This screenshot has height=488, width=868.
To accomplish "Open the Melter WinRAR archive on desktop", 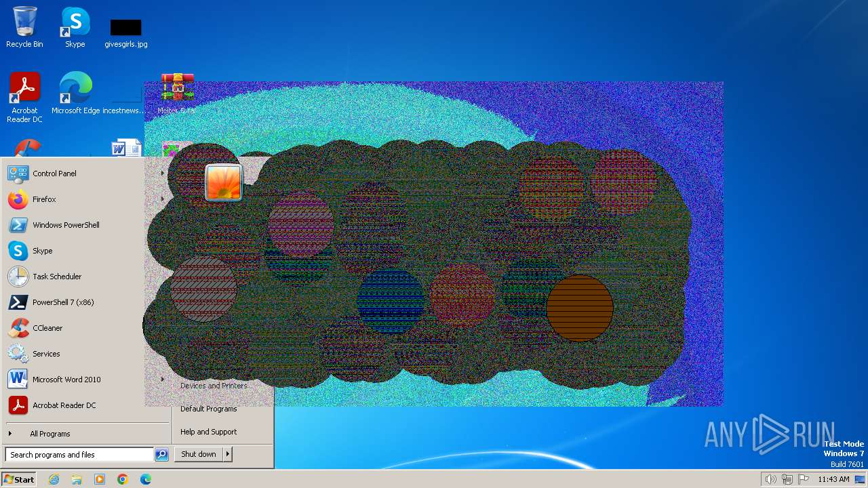I will coord(177,93).
